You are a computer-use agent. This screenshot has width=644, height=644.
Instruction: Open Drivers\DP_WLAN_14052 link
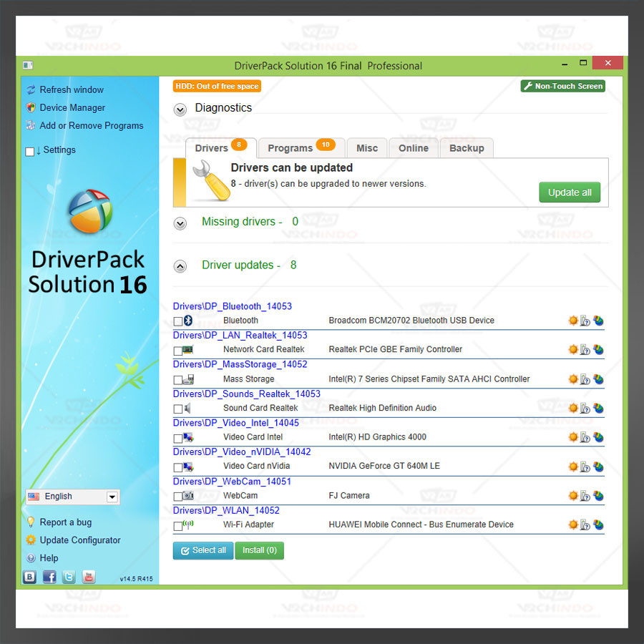point(226,510)
